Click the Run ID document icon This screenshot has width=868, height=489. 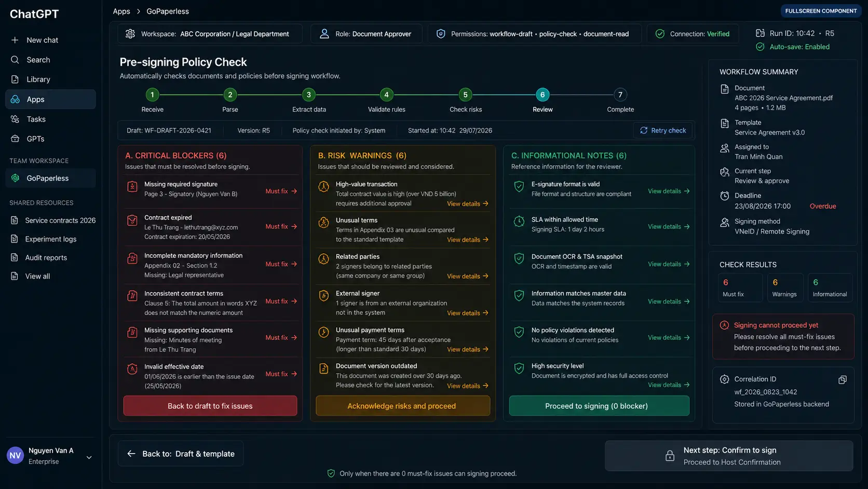pos(760,33)
